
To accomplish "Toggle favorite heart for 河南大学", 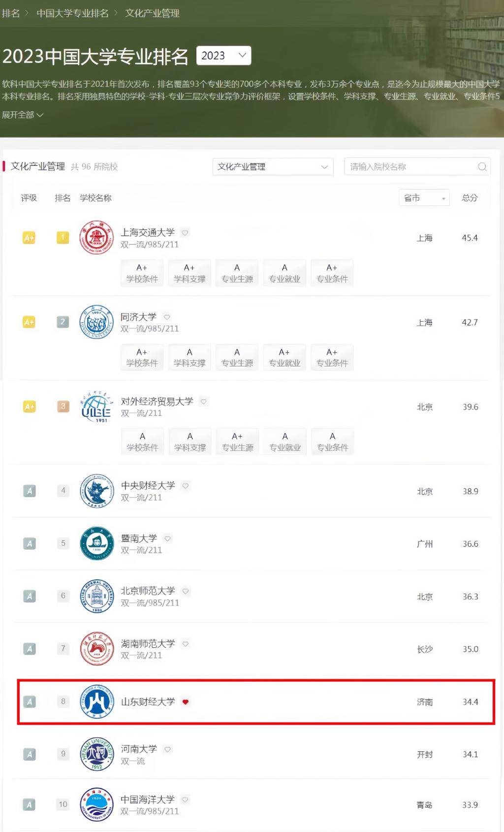I will (168, 749).
